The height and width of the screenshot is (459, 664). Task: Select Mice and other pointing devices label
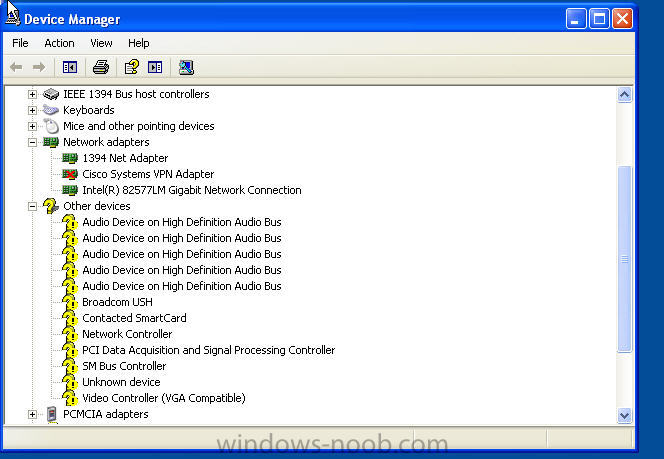[138, 126]
